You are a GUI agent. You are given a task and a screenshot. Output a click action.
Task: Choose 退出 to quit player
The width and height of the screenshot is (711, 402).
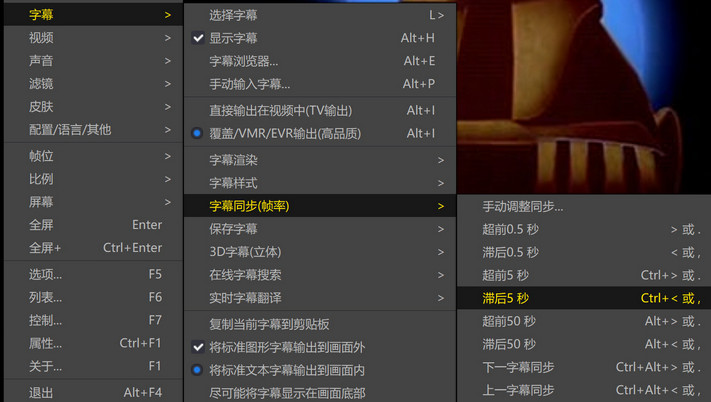(93, 392)
